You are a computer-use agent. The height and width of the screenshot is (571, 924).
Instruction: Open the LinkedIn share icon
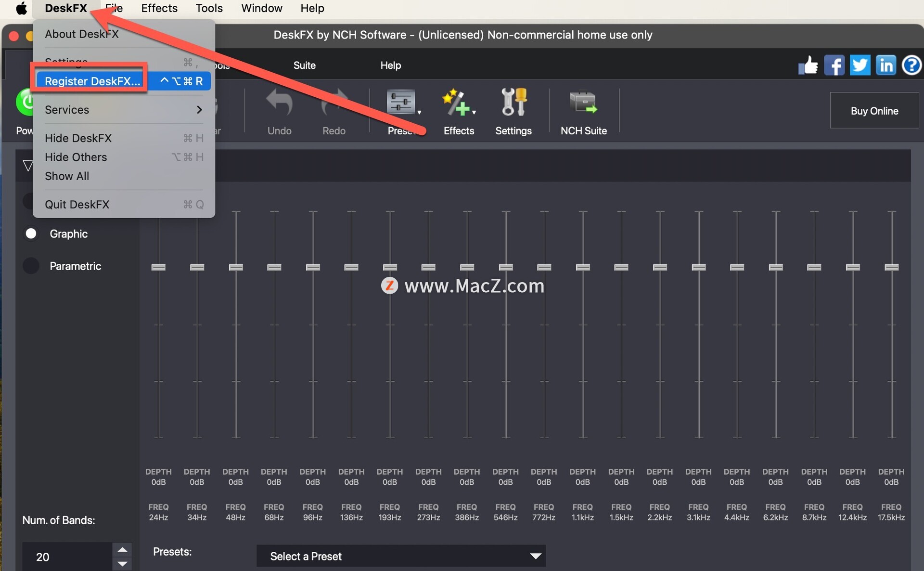(x=885, y=65)
